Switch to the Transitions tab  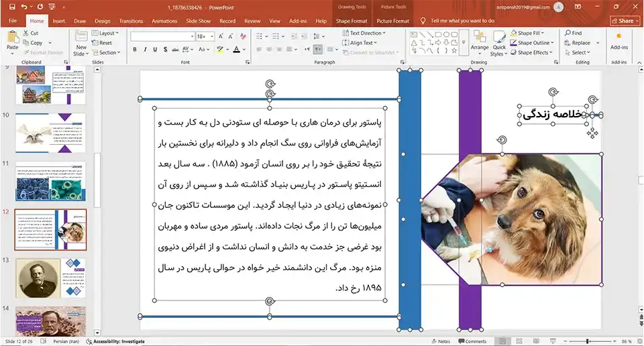pos(131,21)
